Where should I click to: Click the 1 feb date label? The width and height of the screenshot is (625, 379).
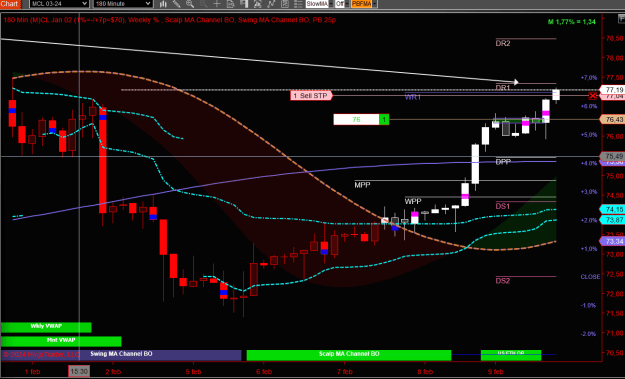point(33,371)
